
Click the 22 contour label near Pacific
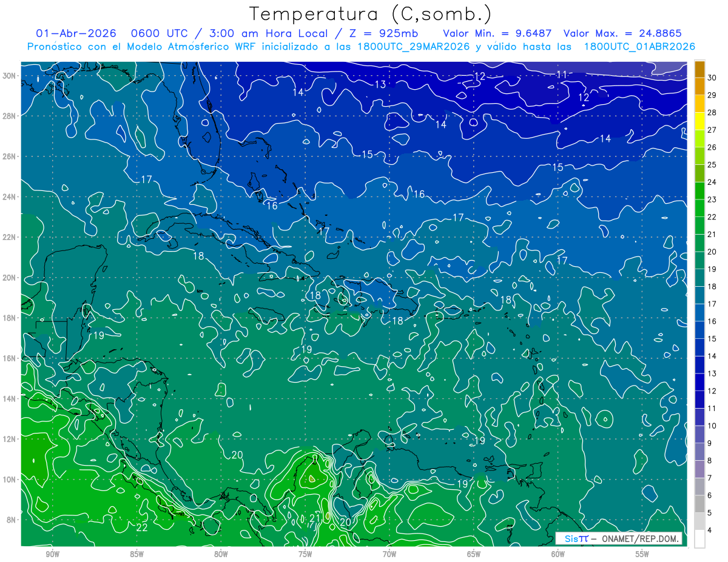coord(142,527)
